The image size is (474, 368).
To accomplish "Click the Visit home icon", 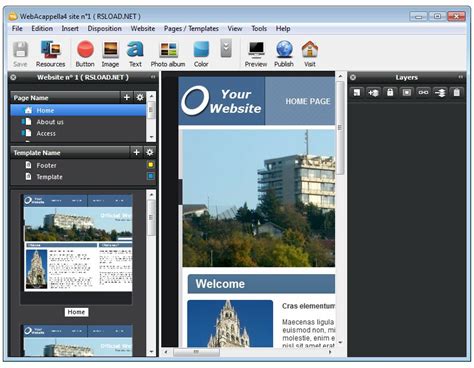I will (x=310, y=54).
